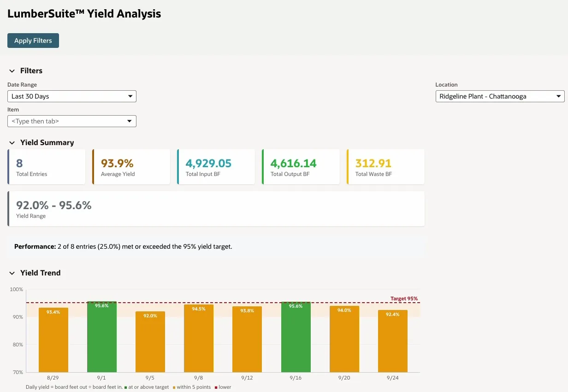Click the Apply Filters button
Image resolution: width=568 pixels, height=392 pixels.
(33, 41)
